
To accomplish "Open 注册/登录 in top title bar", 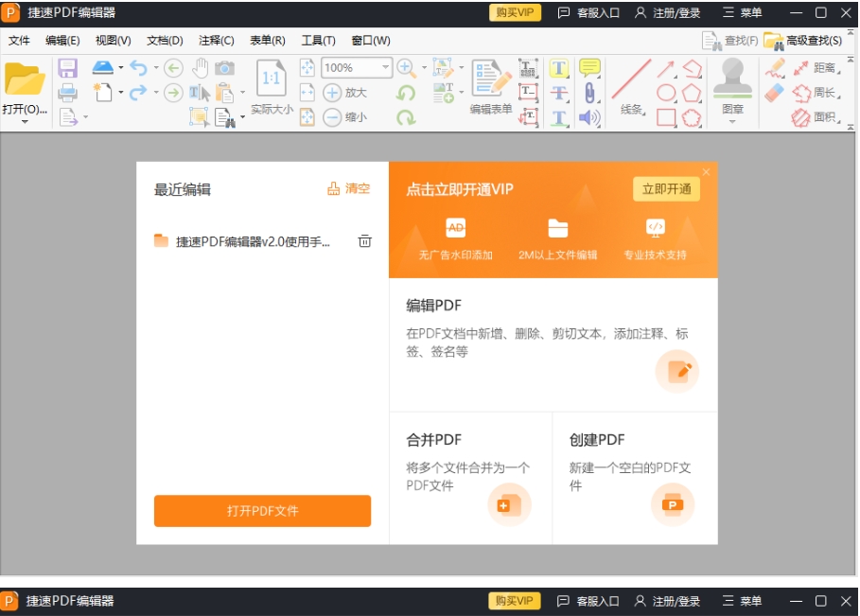I will [x=668, y=12].
